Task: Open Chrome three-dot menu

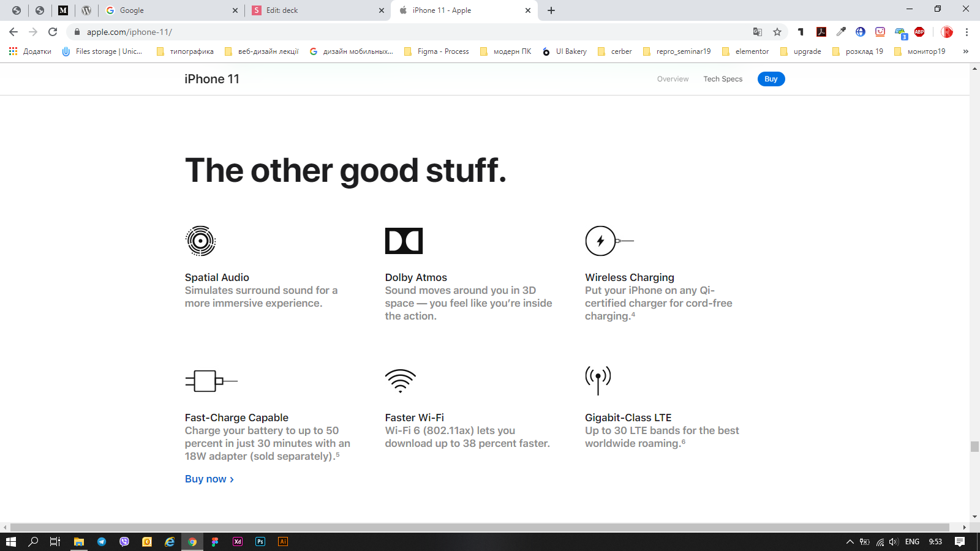Action: tap(967, 32)
